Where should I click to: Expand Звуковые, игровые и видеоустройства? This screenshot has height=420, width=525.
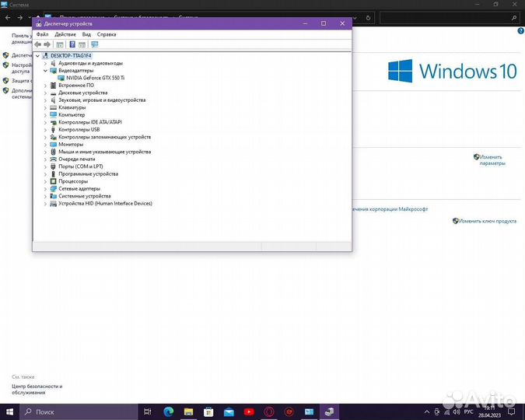45,100
